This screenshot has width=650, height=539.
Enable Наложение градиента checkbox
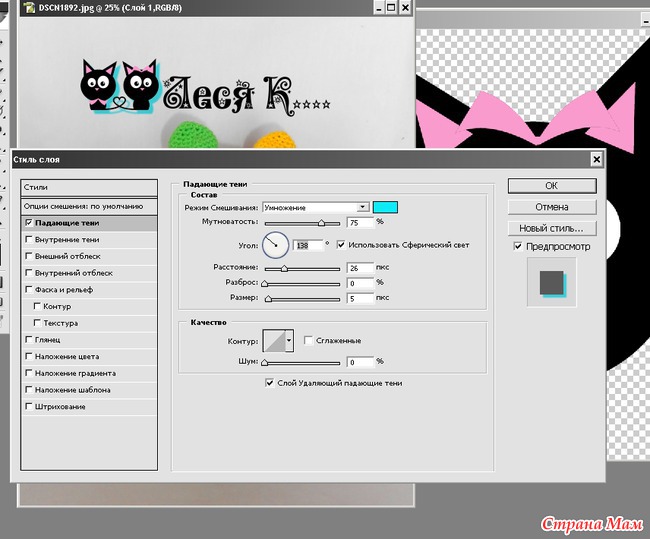[28, 373]
